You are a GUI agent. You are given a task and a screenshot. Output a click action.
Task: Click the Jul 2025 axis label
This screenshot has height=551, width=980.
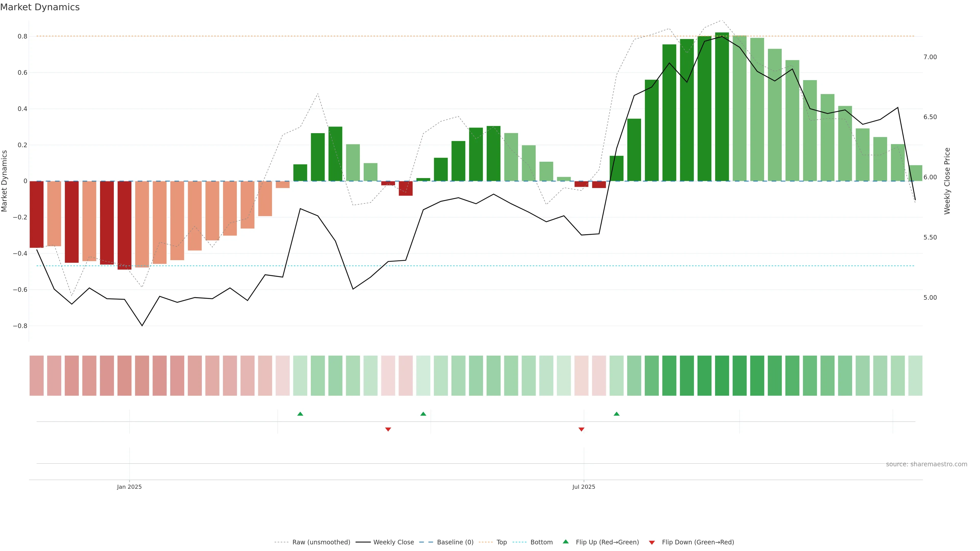tap(584, 487)
